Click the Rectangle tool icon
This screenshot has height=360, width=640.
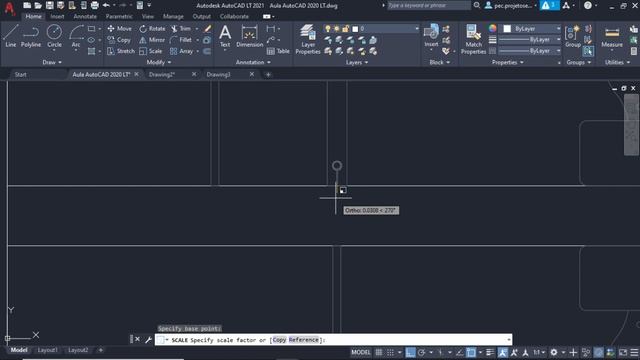[91, 29]
